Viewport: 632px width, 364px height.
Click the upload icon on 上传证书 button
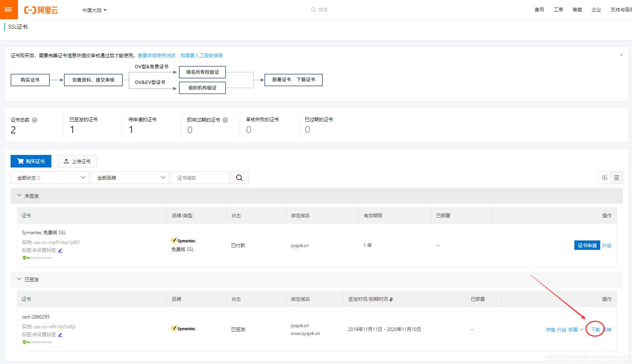click(x=67, y=161)
